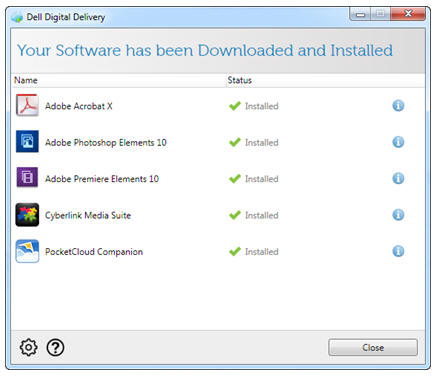Show info for Adobe Premiere Elements 10

coord(398,178)
